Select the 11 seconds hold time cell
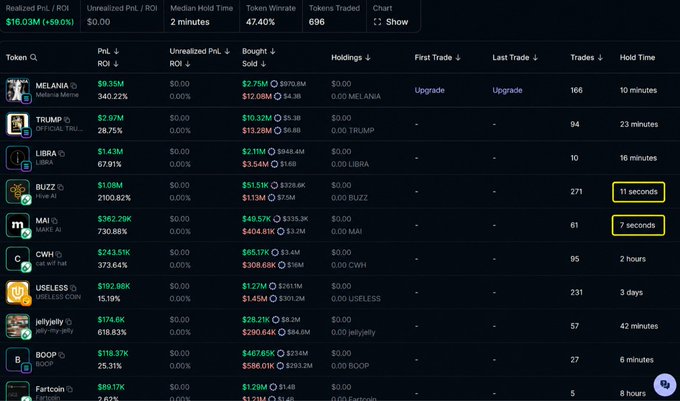 click(638, 192)
